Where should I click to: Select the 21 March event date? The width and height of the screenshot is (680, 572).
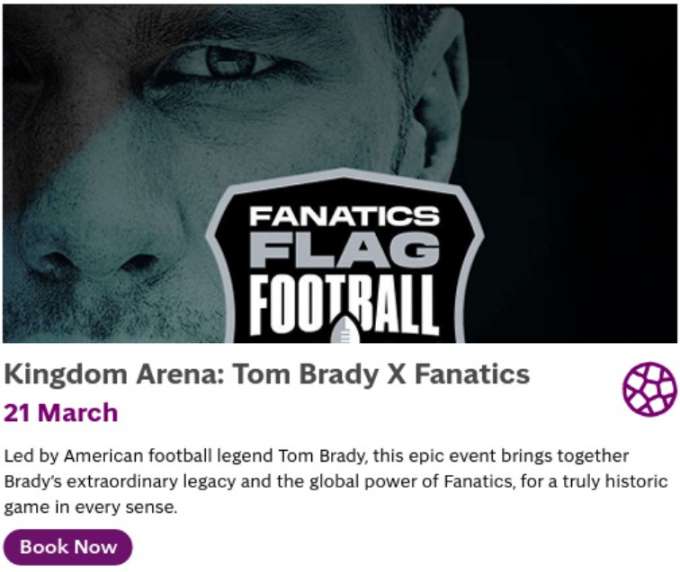[x=60, y=412]
